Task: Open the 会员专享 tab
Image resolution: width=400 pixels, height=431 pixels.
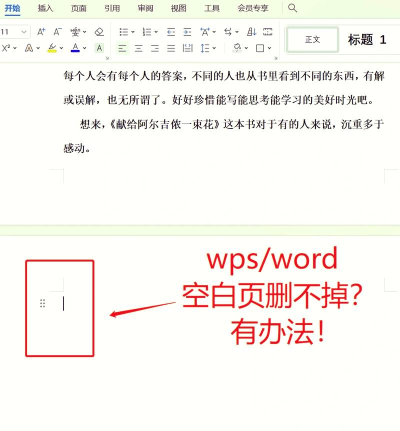Action: (x=253, y=8)
